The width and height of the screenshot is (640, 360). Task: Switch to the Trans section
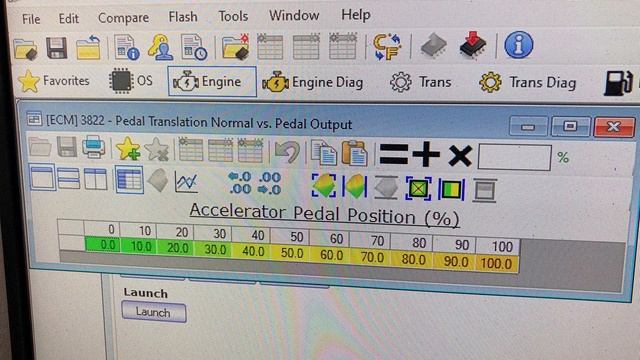[x=421, y=82]
